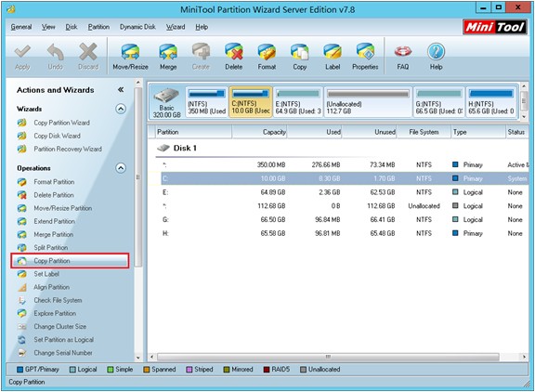Open the Disk menu

tap(72, 27)
